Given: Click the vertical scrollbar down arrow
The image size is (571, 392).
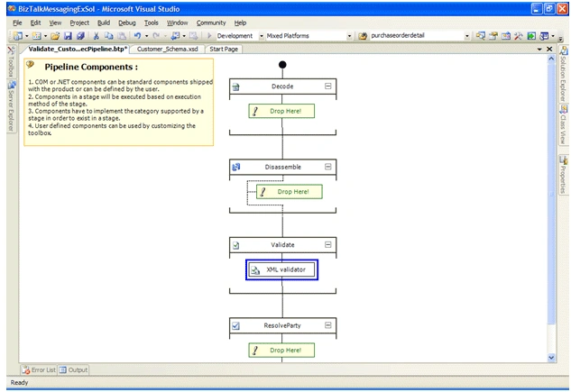Looking at the screenshot, I should click(x=551, y=358).
